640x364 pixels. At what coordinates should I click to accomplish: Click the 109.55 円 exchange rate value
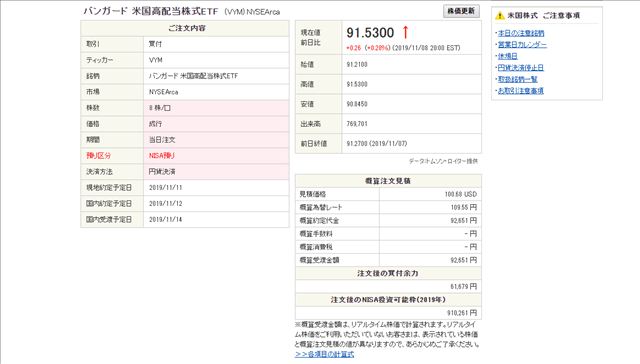pos(464,207)
